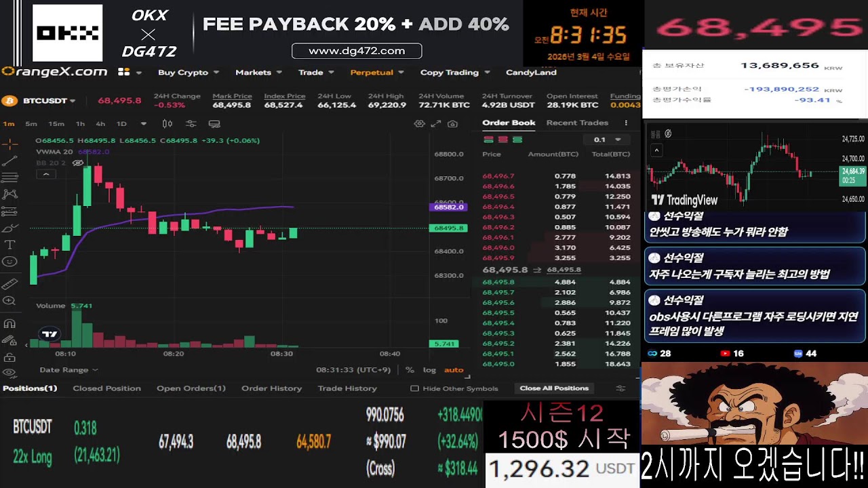The image size is (868, 488).
Task: Show asks-only order book view
Action: pos(502,140)
